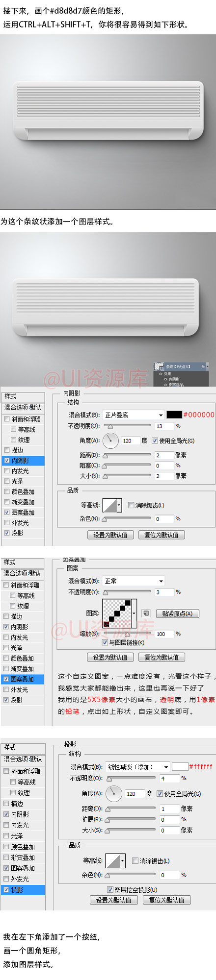
Task: Click the 缩放 slider handle in pattern overlay
Action: pos(127,634)
